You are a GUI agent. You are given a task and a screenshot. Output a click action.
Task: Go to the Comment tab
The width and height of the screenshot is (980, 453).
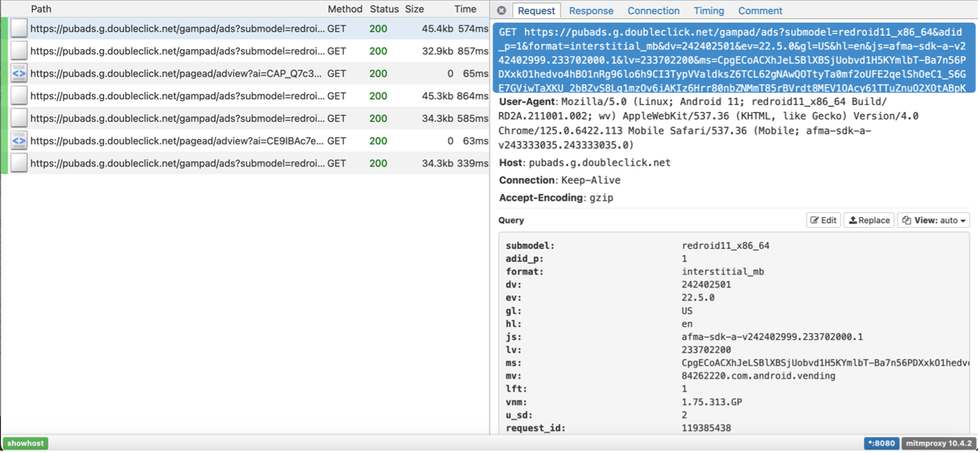pos(760,11)
